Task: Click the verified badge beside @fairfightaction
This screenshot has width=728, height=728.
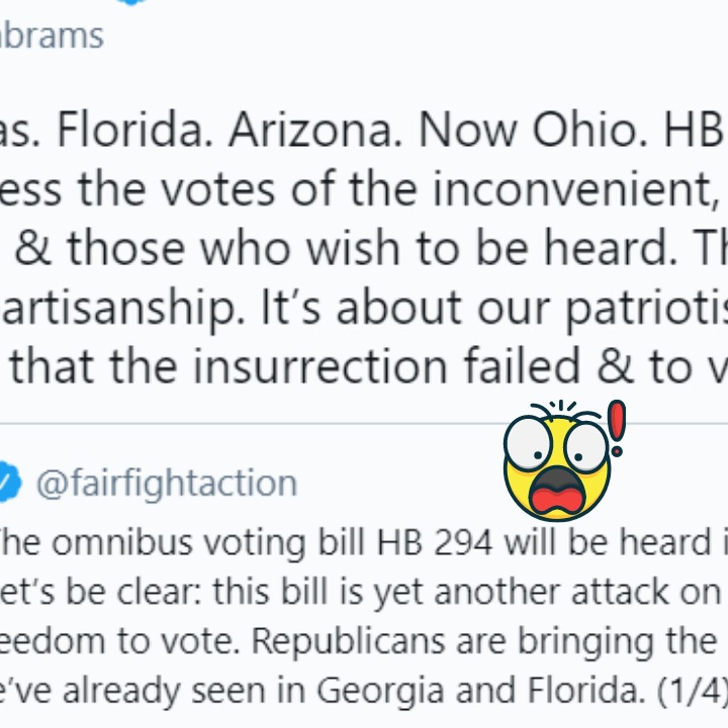Action: 9,482
